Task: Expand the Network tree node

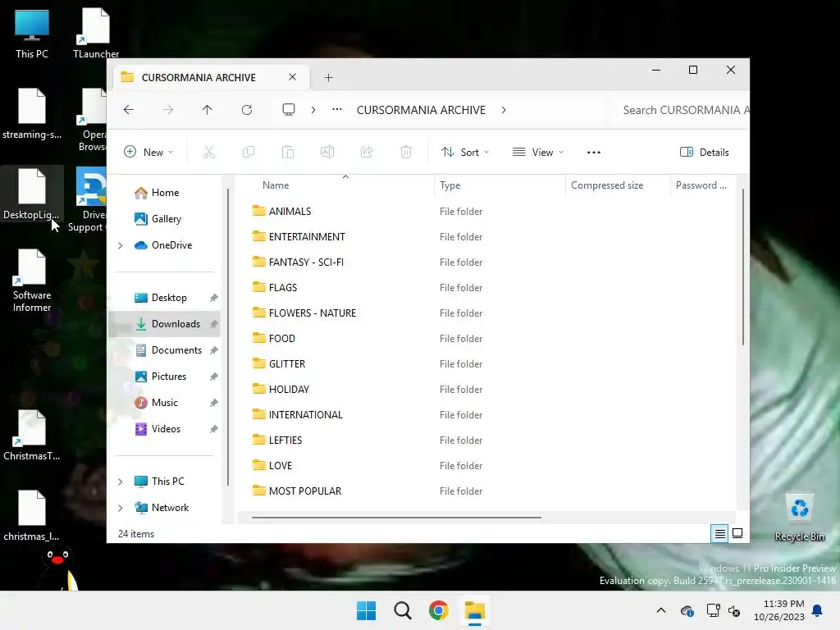Action: (121, 508)
